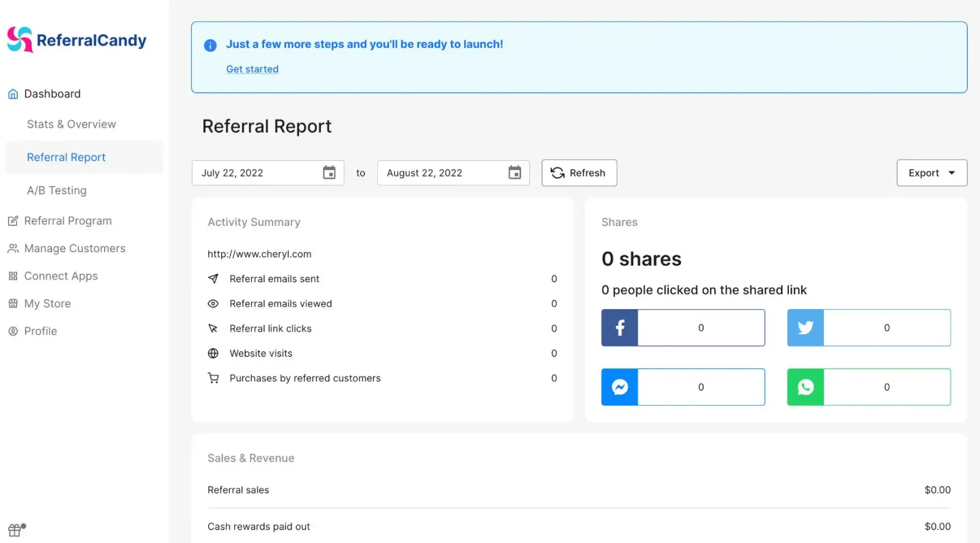Click the shopping cart purchases icon

[x=213, y=378]
